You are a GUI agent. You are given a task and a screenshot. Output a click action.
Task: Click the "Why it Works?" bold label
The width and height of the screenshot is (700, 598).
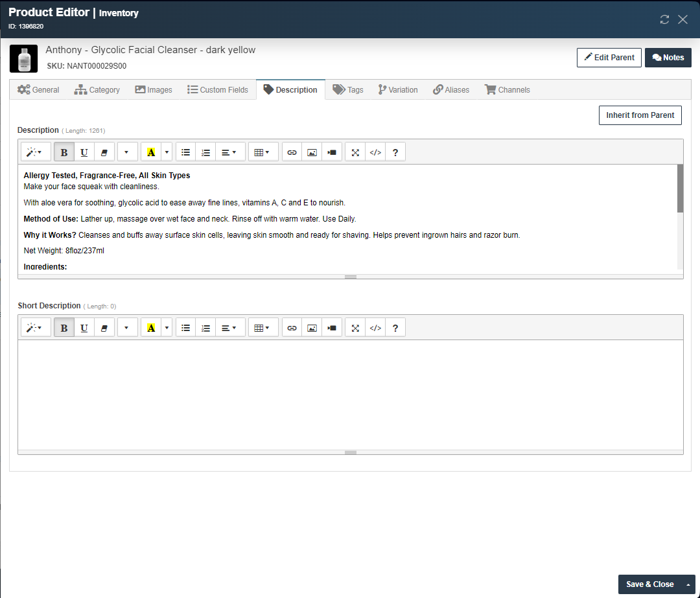(50, 235)
